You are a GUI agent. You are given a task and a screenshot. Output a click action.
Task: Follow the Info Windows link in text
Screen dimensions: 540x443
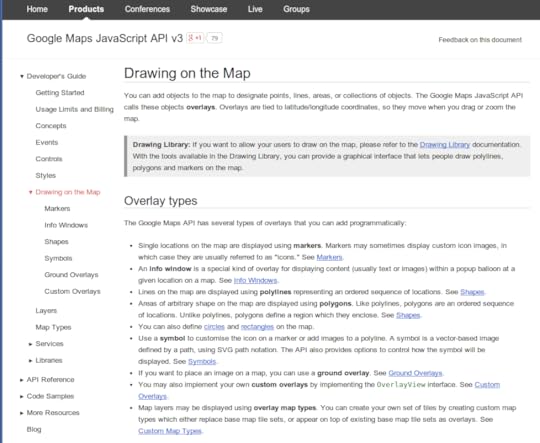(x=255, y=280)
